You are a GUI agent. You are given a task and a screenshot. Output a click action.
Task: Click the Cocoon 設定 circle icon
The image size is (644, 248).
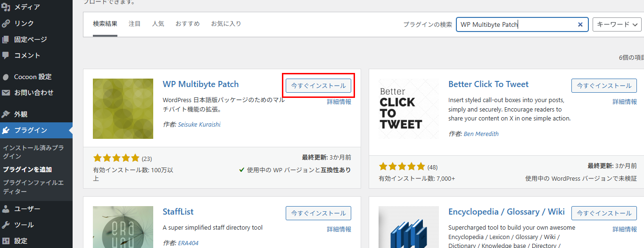pos(6,77)
